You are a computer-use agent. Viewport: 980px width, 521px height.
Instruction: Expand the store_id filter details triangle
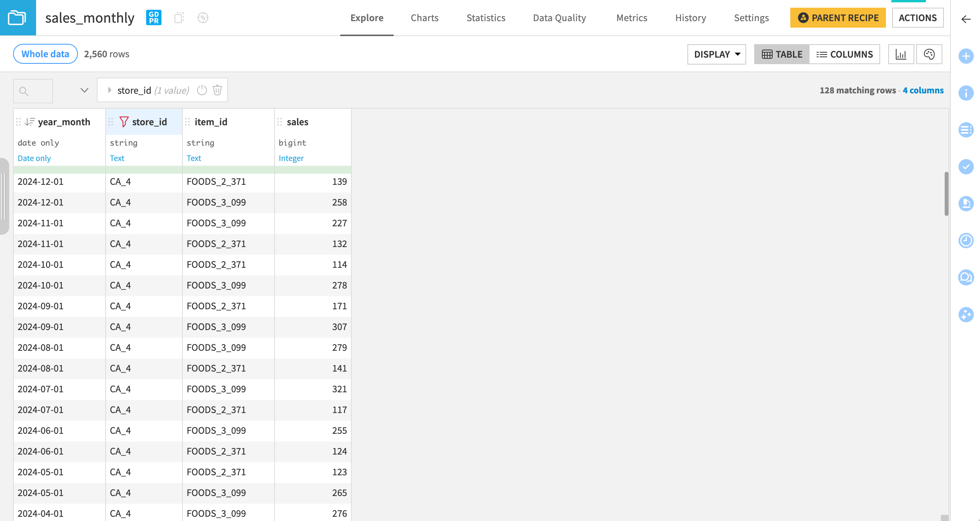[x=109, y=90]
